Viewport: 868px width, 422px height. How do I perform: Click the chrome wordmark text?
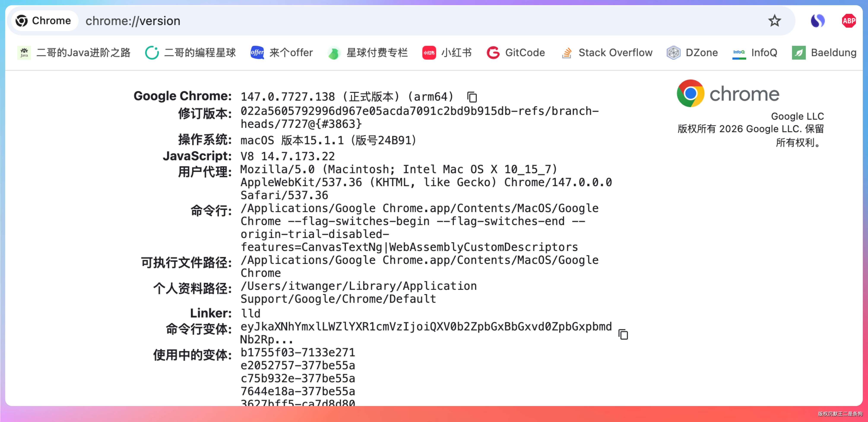tap(744, 94)
